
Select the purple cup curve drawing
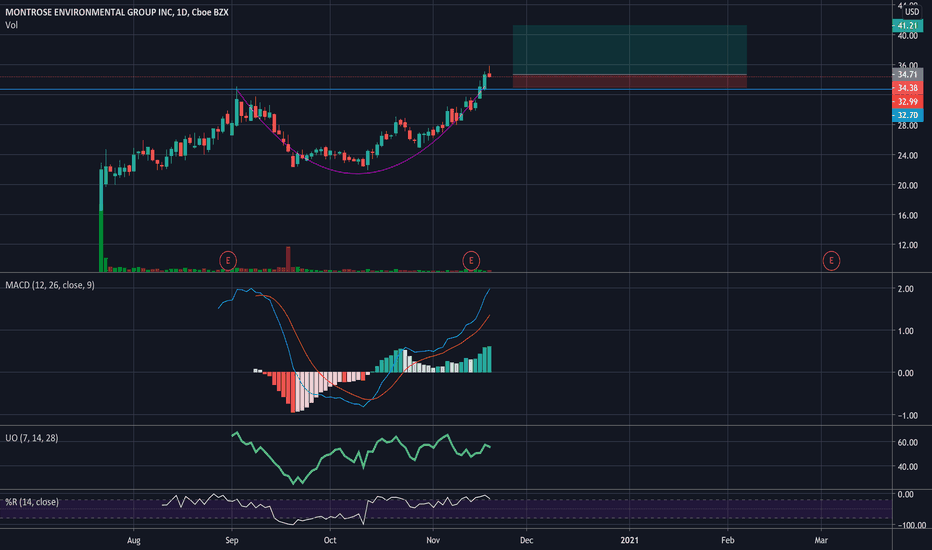click(357, 173)
